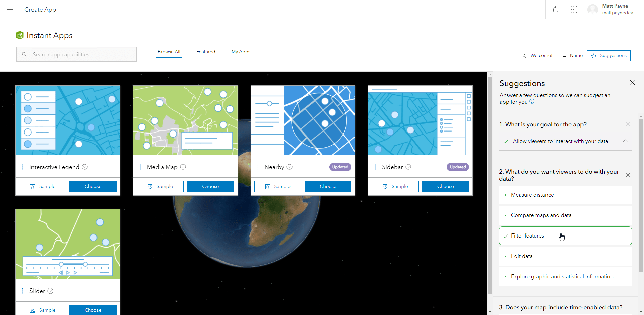Screen dimensions: 644x315
Task: Open the Nearby sample
Action: tap(278, 187)
